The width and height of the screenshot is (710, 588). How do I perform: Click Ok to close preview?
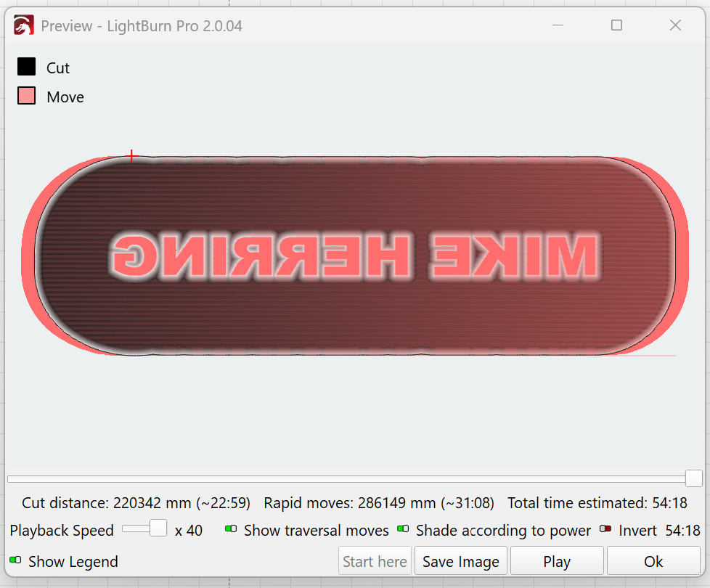click(x=653, y=561)
